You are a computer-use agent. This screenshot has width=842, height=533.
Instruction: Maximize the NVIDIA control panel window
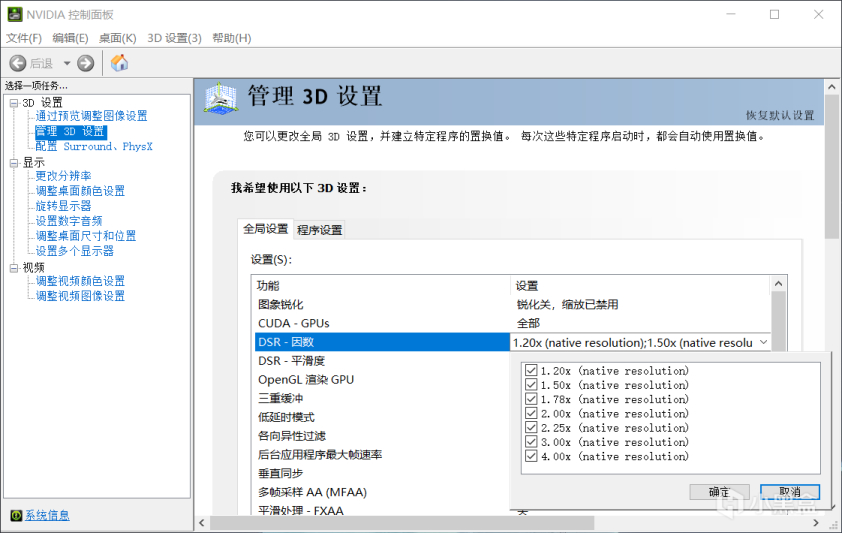tap(774, 14)
